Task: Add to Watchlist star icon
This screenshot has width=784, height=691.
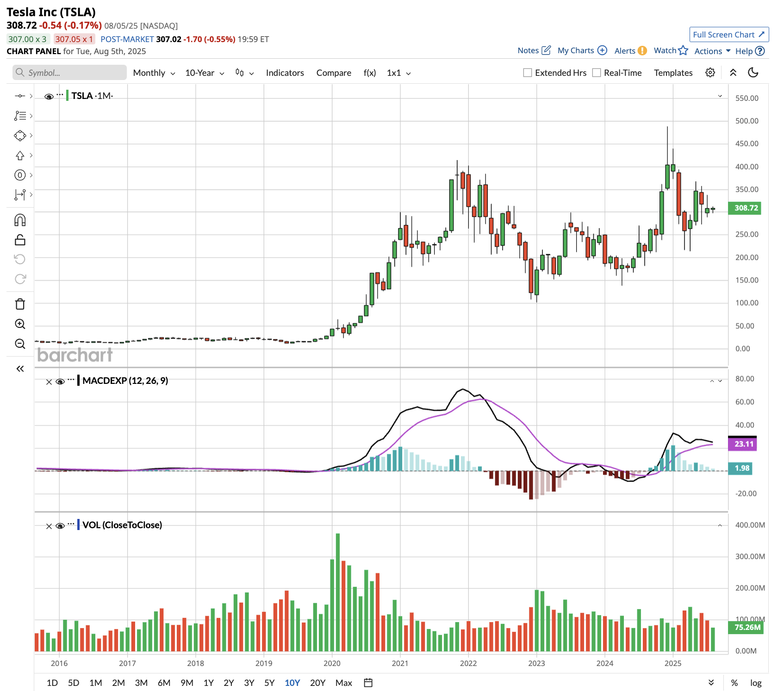Action: 683,50
